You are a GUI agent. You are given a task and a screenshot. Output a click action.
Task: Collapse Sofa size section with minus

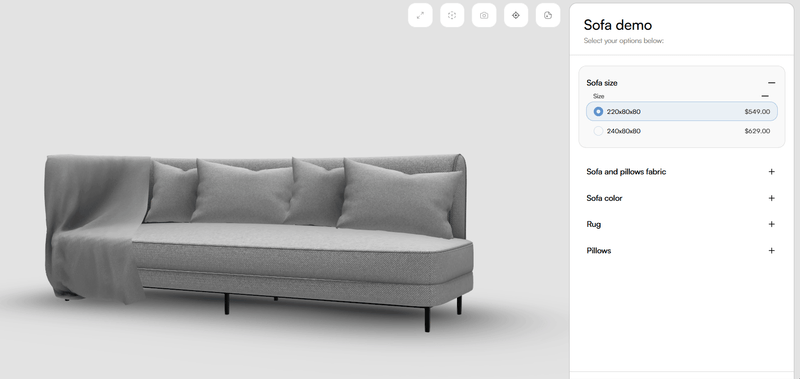coord(771,83)
